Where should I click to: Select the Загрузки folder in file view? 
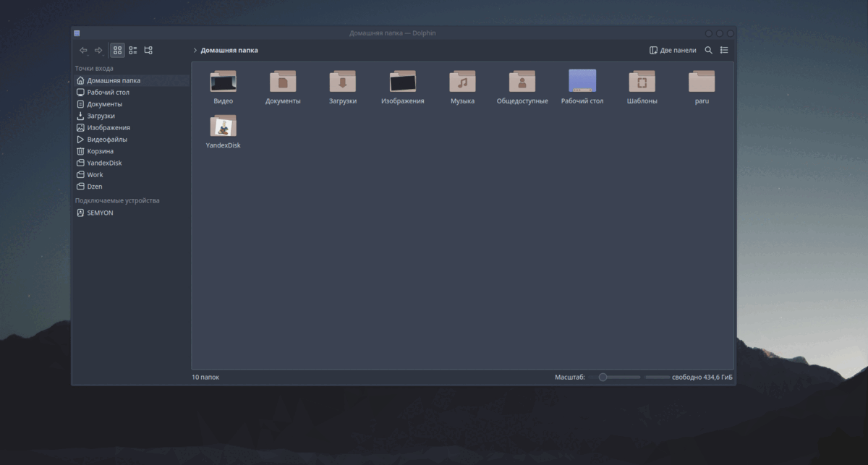343,82
